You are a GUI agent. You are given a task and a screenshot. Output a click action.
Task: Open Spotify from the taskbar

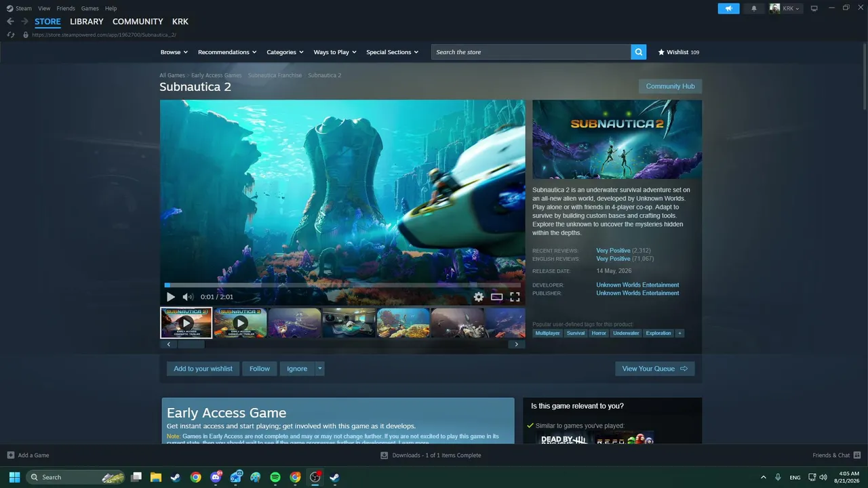(275, 477)
